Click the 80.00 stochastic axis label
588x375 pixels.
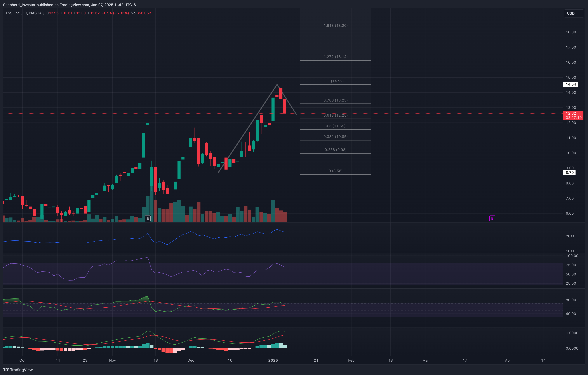(x=571, y=300)
